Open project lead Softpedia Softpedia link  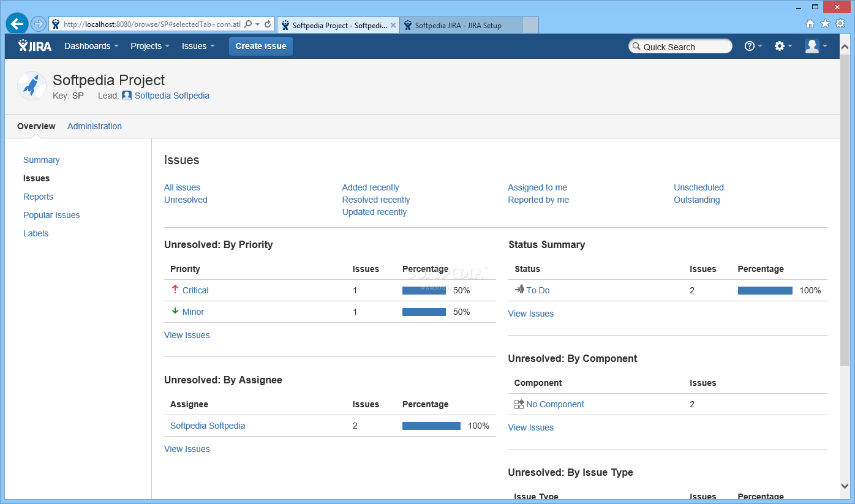tap(172, 96)
